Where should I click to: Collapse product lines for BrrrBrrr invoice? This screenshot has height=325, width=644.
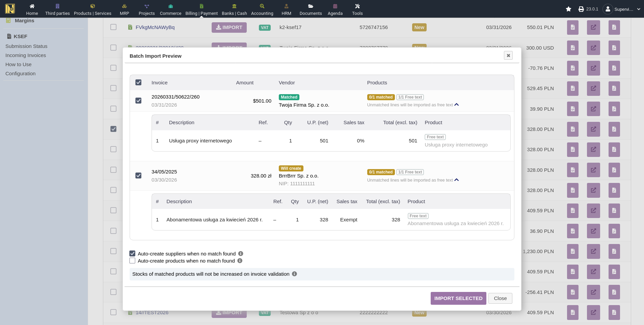coord(457,180)
